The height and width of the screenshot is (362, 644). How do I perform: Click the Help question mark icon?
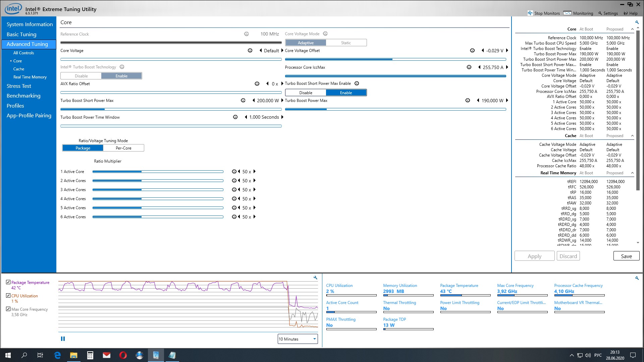[x=626, y=13]
